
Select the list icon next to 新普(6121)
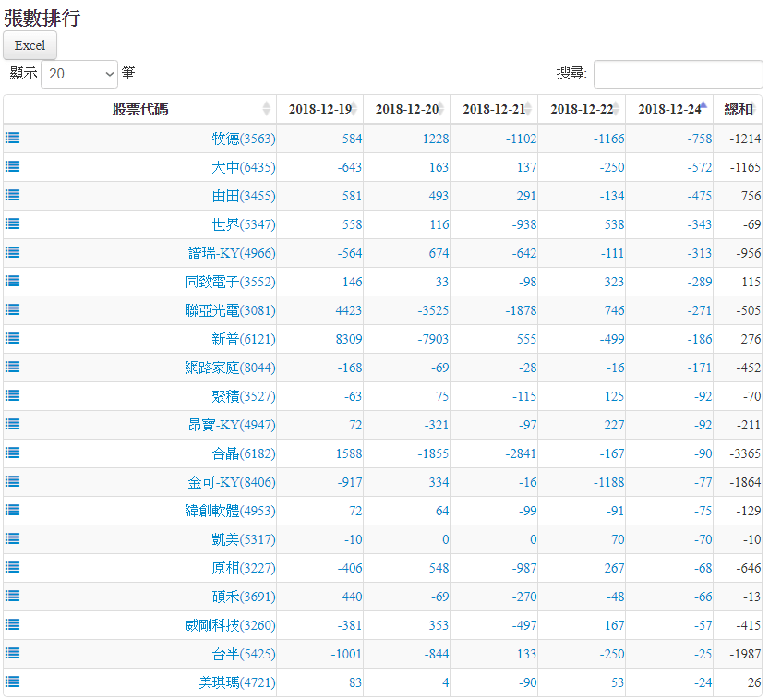click(13, 338)
